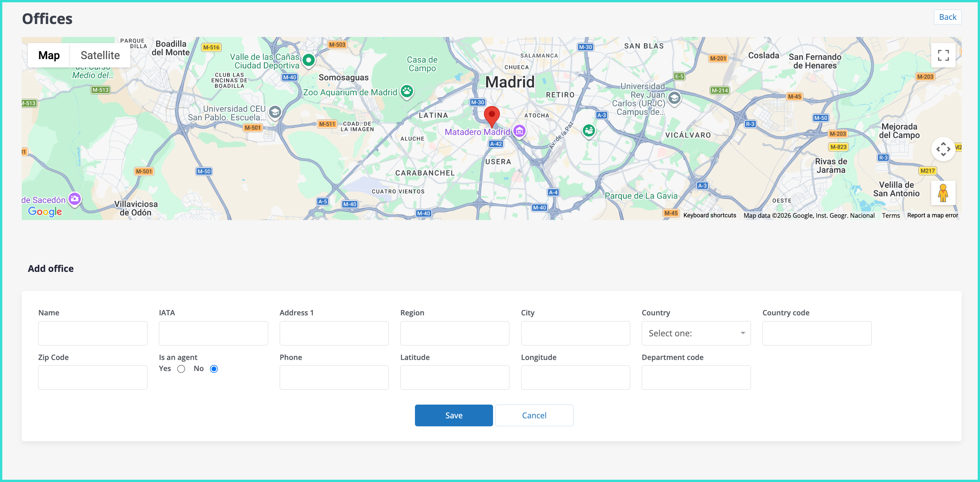Click the red location pin marker

(492, 116)
